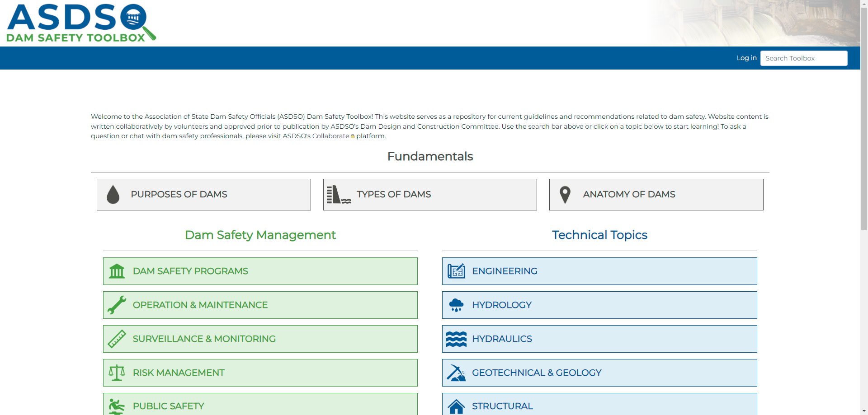The image size is (868, 415).
Task: Click the map pin icon on Anatomy of Dams
Action: tap(565, 194)
